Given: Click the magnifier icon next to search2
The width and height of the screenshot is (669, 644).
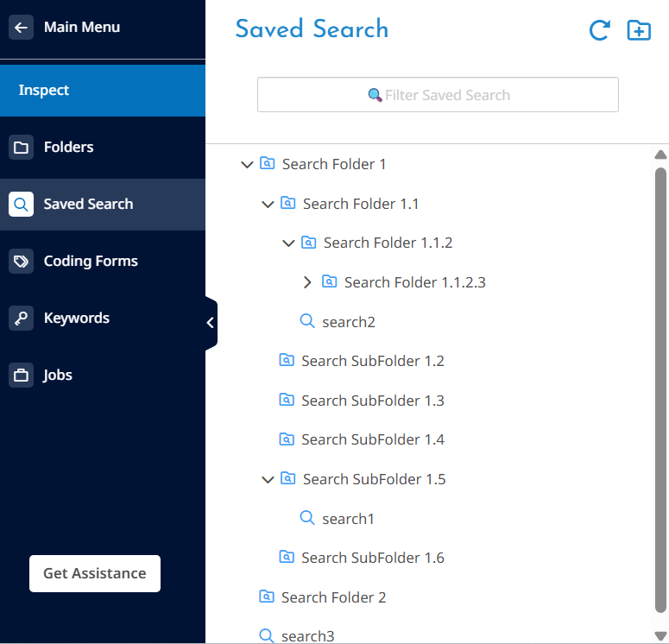Looking at the screenshot, I should (306, 322).
